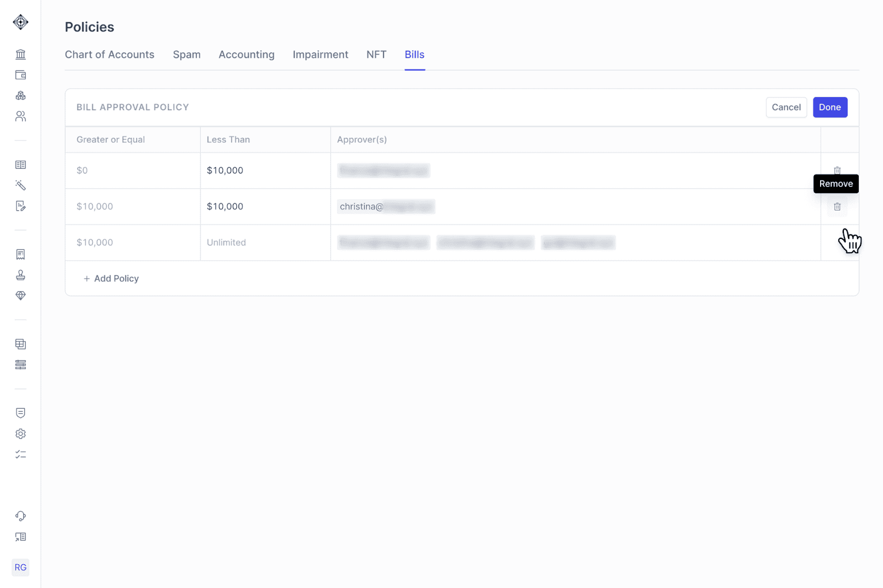Open the open-book ledger sidebar icon
The width and height of the screenshot is (883, 588).
point(20,165)
